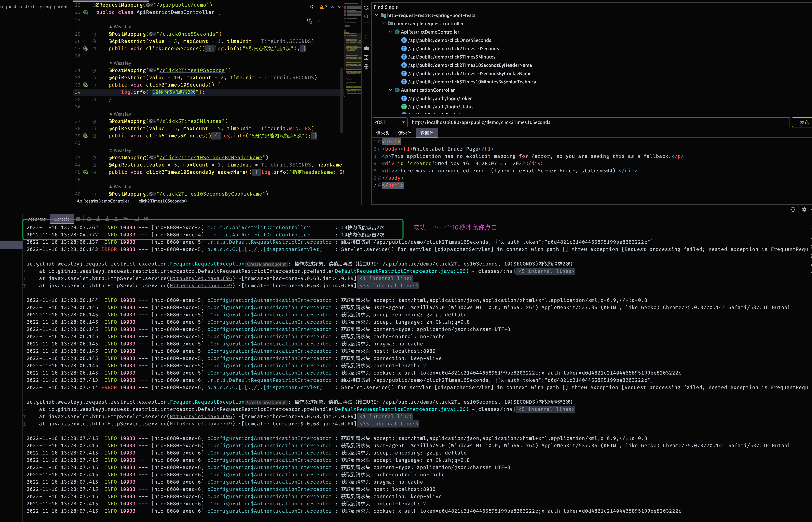The width and height of the screenshot is (812, 522).
Task: Collapse the com.example.request.controller package node
Action: click(384, 24)
